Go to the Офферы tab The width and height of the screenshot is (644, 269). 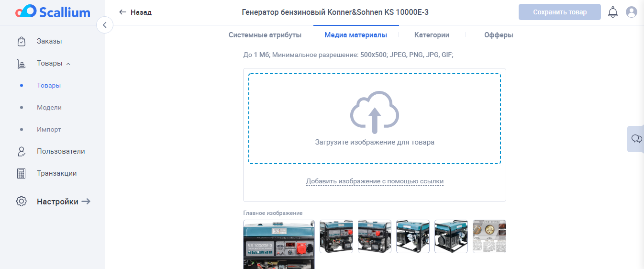pos(499,35)
